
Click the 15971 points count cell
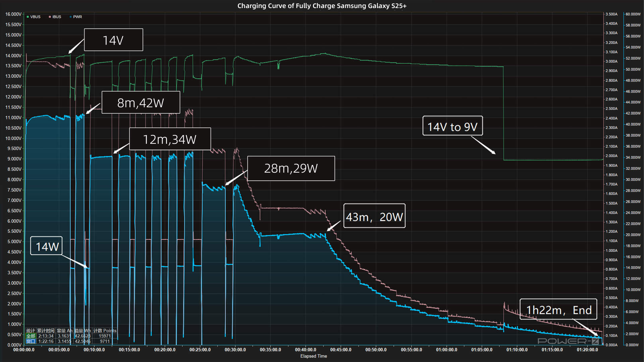point(105,336)
